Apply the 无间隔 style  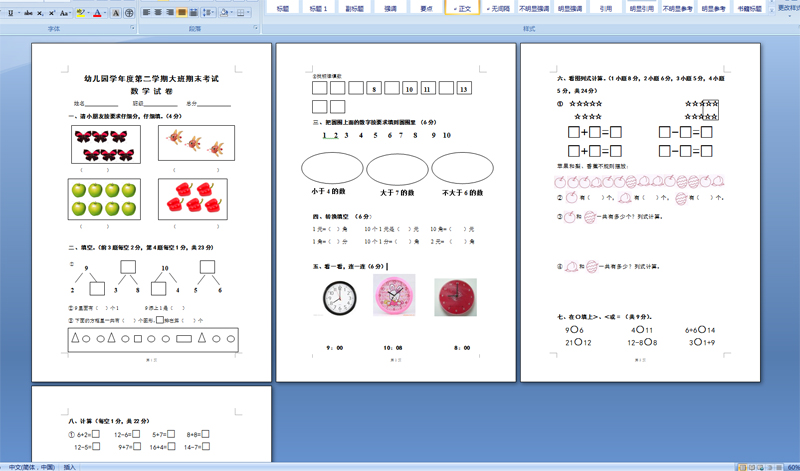pos(498,7)
